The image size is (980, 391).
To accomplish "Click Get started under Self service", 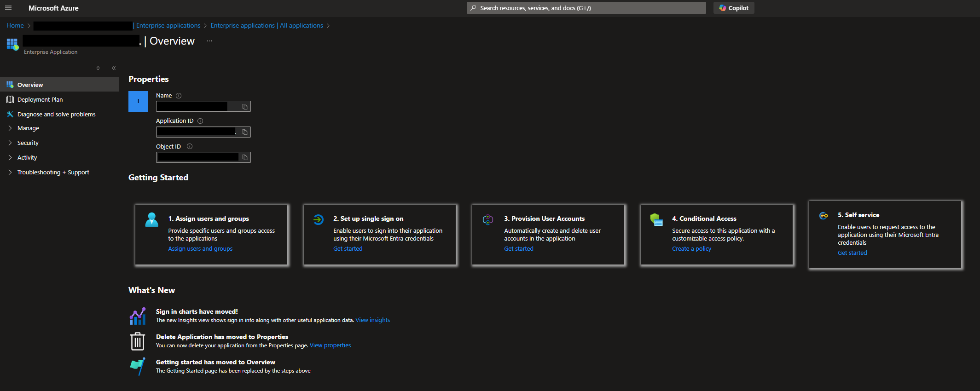I will click(852, 253).
